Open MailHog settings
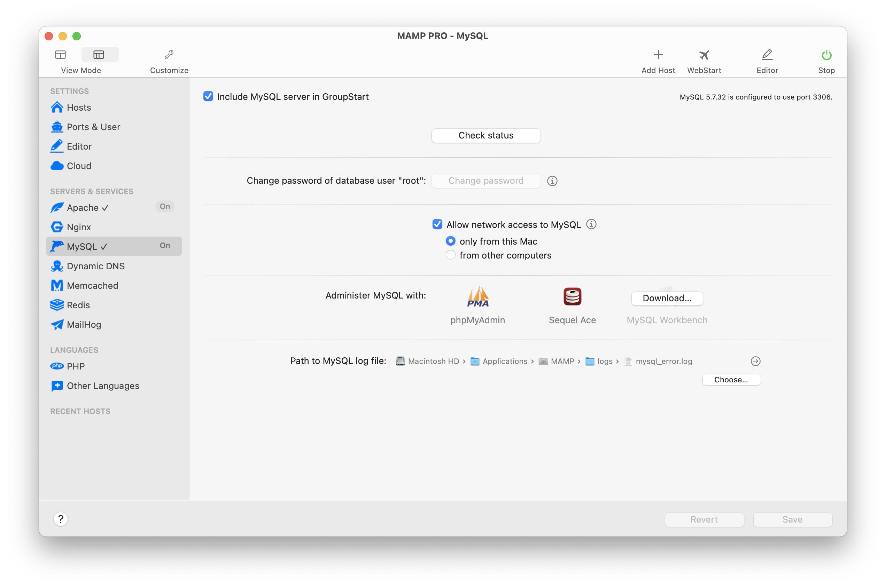 click(83, 324)
